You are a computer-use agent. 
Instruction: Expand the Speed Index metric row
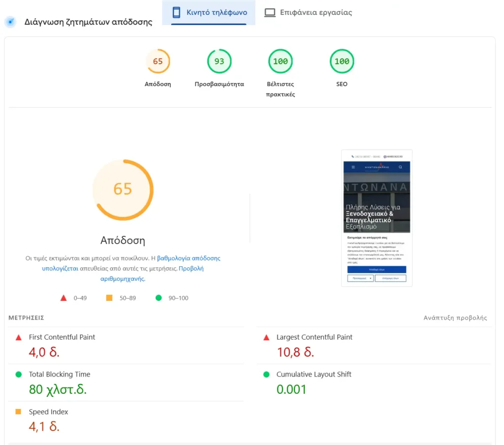48,412
